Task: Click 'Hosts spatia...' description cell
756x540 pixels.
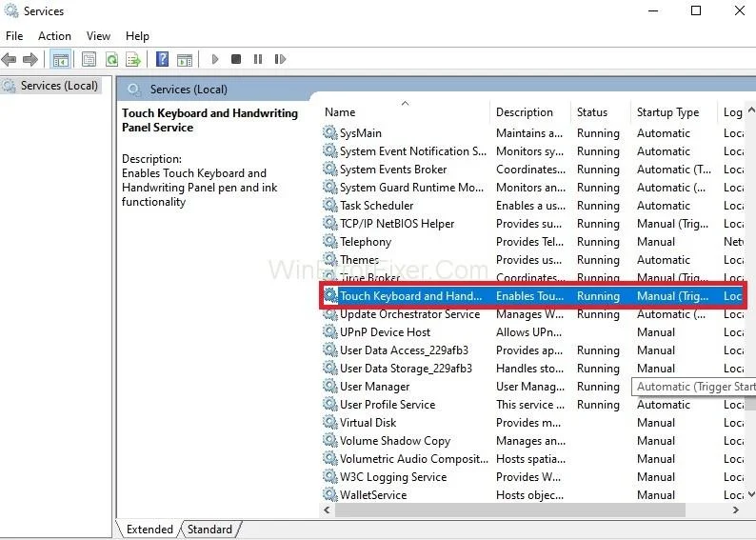Action: point(530,458)
